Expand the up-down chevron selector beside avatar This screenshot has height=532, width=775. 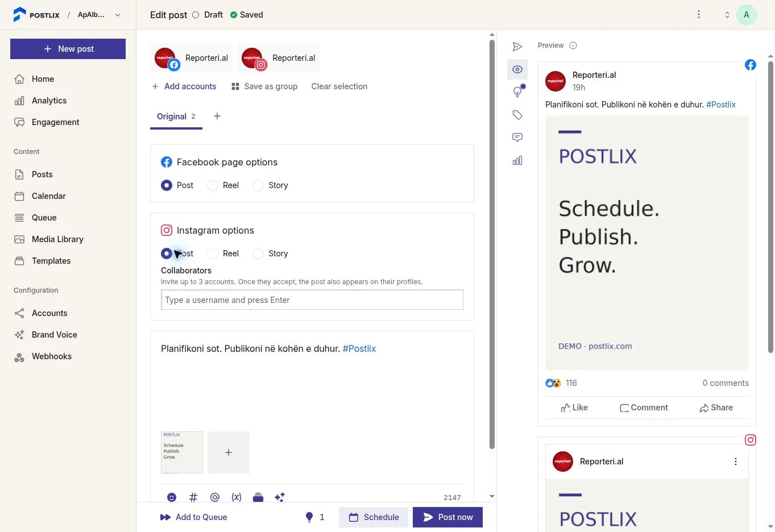(727, 15)
